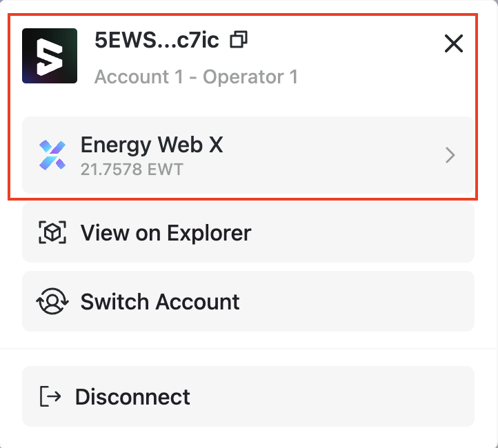Expand the Energy Web X chevron arrow

[450, 156]
